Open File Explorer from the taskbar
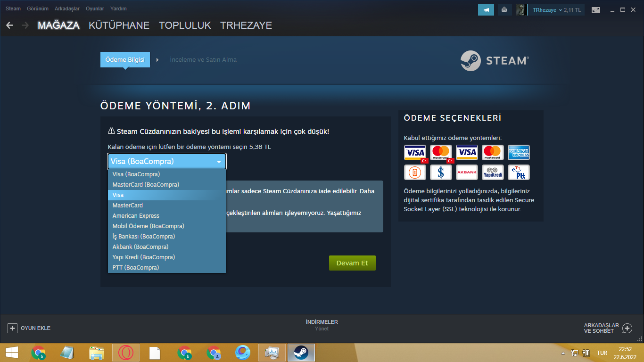 point(97,353)
